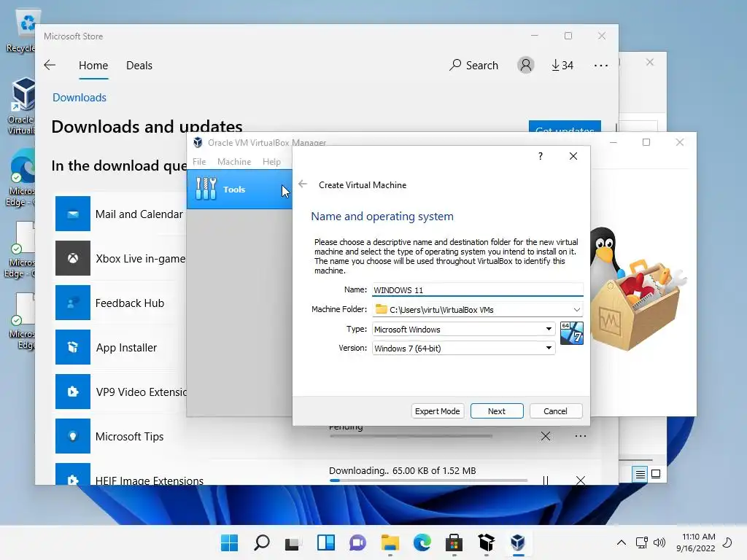This screenshot has height=560, width=747.
Task: Click the Tools icon in VirtualBox Manager
Action: coord(206,189)
